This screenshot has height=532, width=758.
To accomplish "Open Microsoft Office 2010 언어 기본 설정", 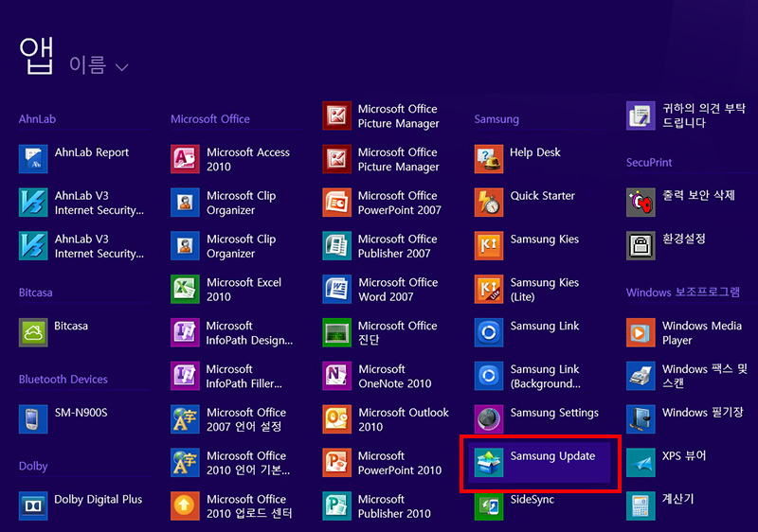I will click(x=230, y=463).
